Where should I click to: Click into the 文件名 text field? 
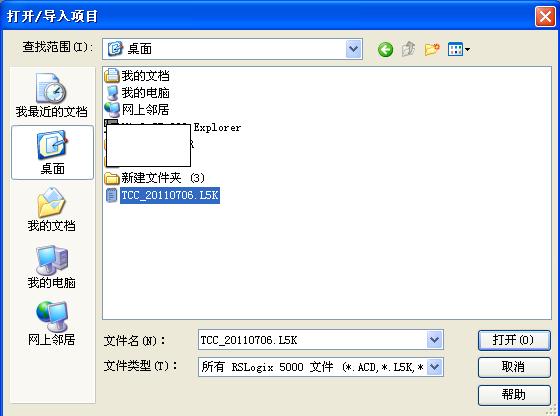(313, 340)
